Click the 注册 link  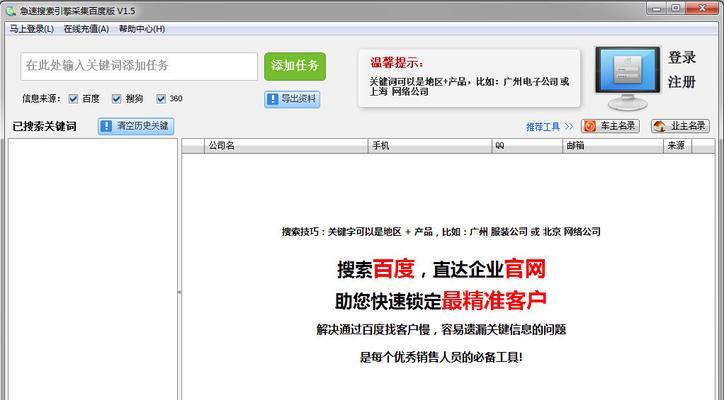click(x=682, y=82)
